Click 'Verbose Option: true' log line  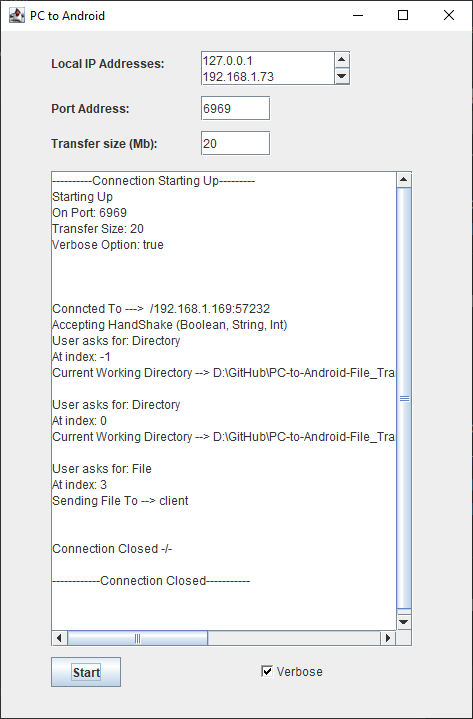pos(108,244)
